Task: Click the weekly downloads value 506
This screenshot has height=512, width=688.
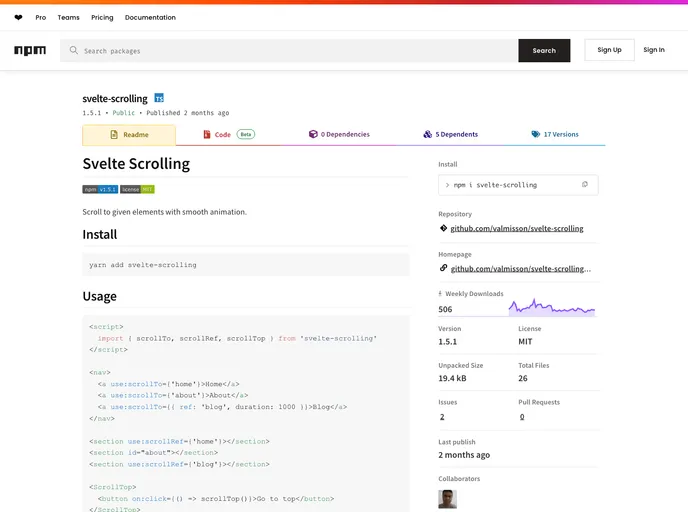Action: coord(445,309)
